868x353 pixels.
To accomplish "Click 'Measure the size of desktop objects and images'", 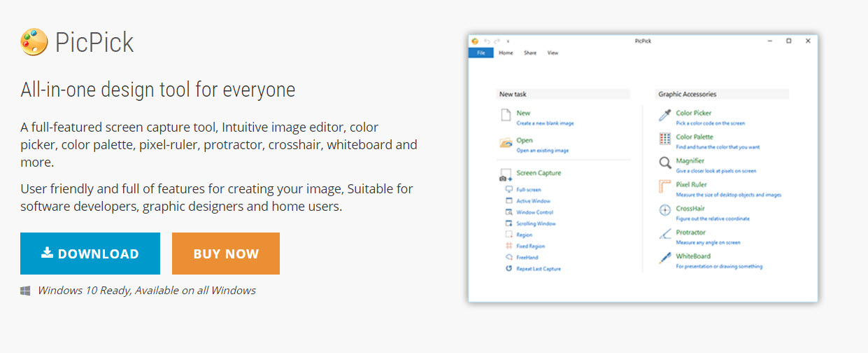I will click(x=729, y=195).
